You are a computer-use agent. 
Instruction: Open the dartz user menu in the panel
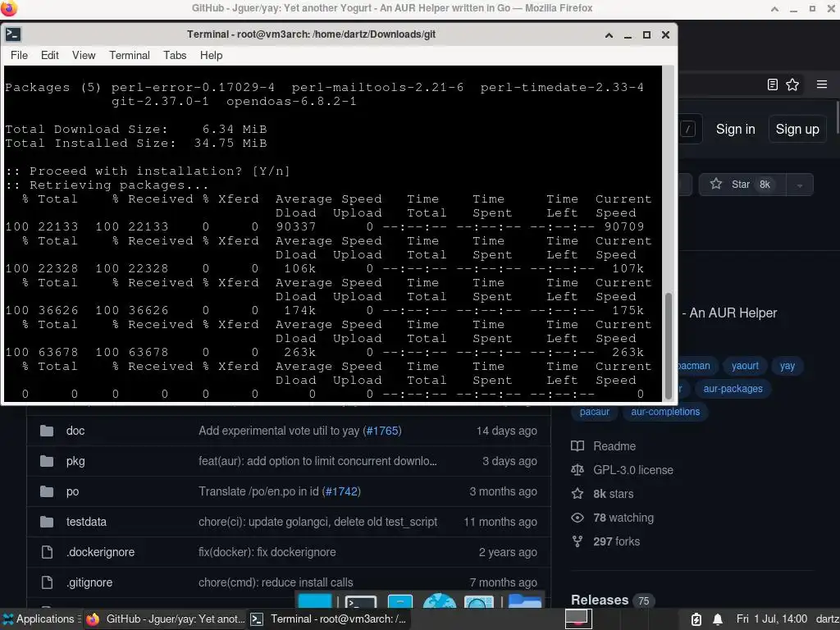point(827,619)
